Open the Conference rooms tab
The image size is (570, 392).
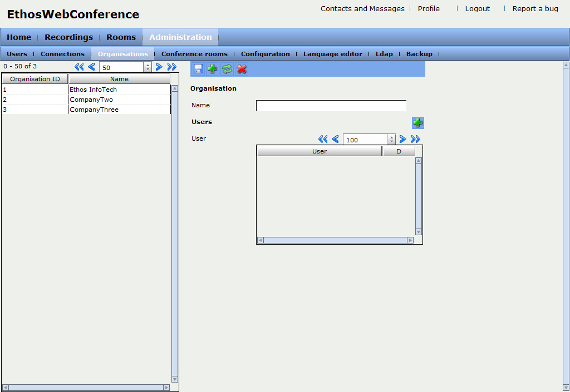tap(194, 54)
